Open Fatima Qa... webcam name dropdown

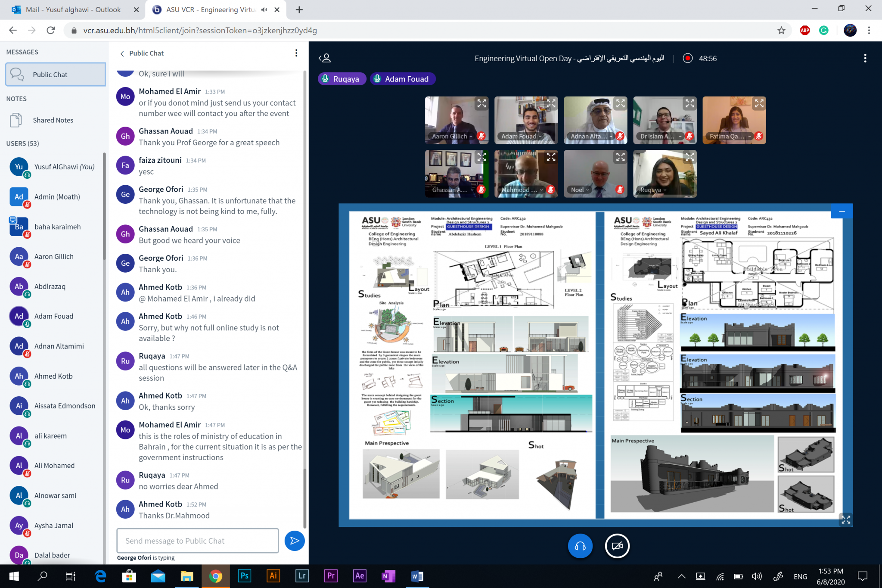pyautogui.click(x=730, y=136)
